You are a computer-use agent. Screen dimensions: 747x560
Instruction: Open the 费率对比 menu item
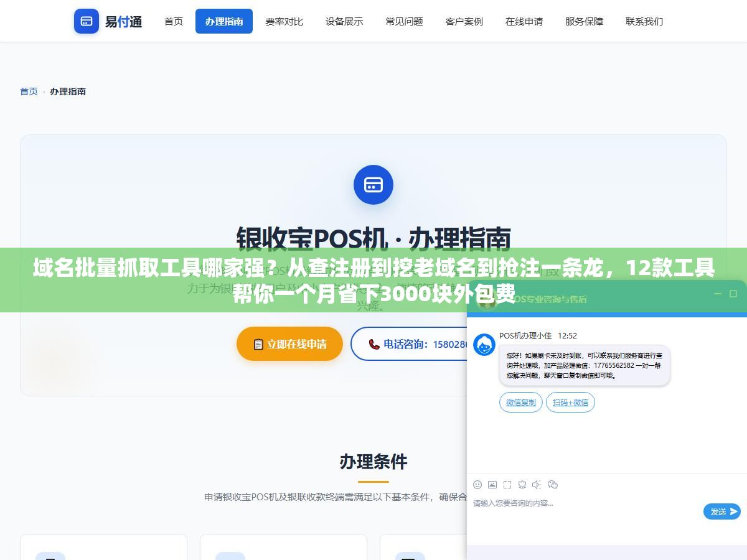pos(284,21)
